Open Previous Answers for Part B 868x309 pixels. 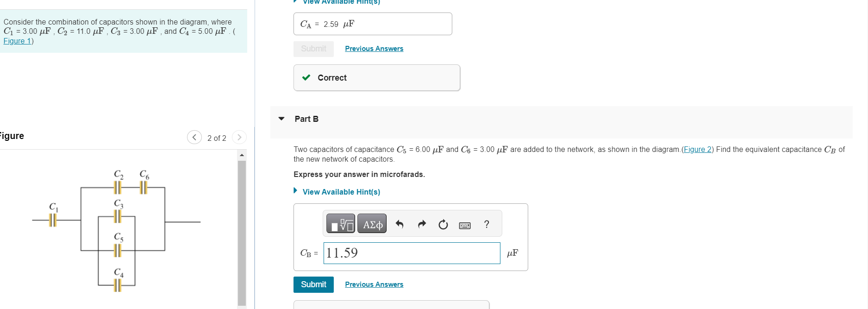[374, 284]
